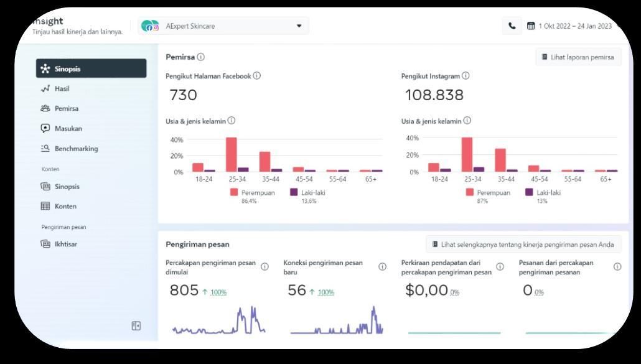Open the calendar date range picker

tap(531, 26)
